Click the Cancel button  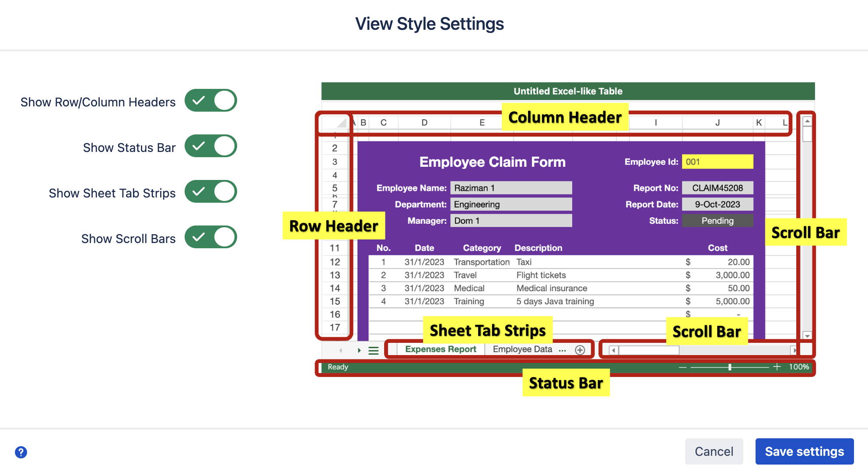tap(714, 451)
